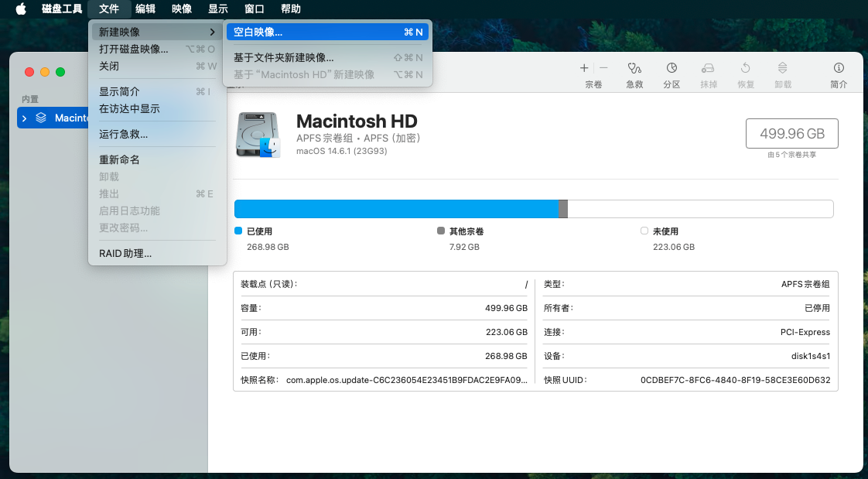The width and height of the screenshot is (868, 479).
Task: Click the white 未使用 bar segment
Action: (x=700, y=209)
